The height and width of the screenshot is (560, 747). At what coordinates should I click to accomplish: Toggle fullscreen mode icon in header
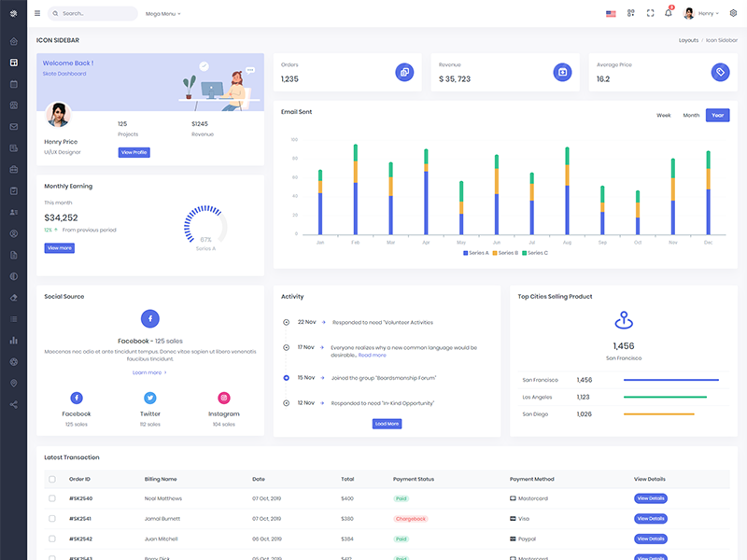coord(650,13)
